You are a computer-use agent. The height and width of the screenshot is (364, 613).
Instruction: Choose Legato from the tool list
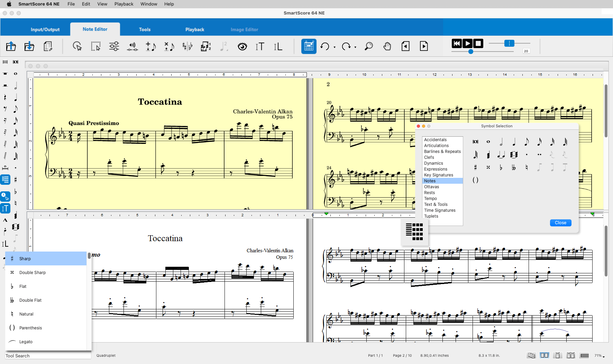click(x=46, y=342)
